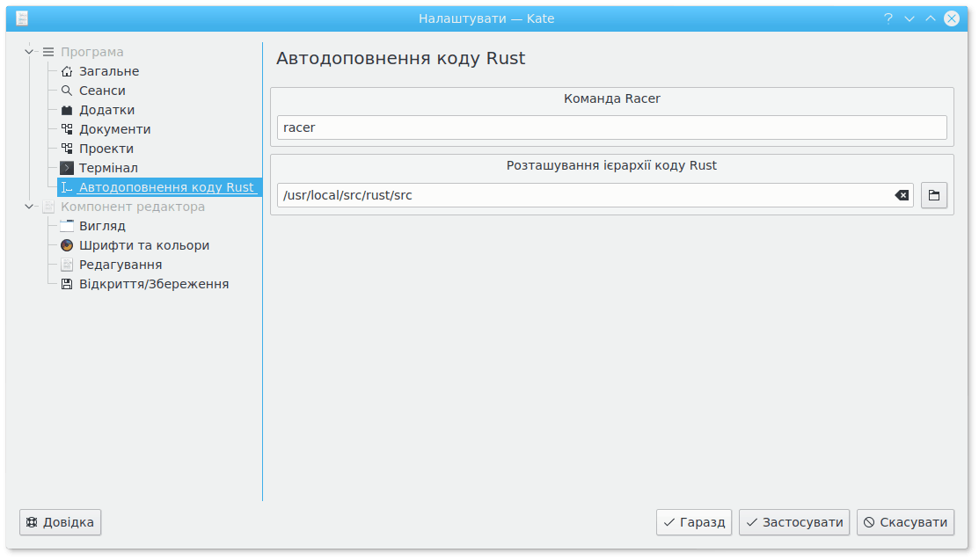
Task: Open the Додатки plugins page
Action: [x=106, y=110]
